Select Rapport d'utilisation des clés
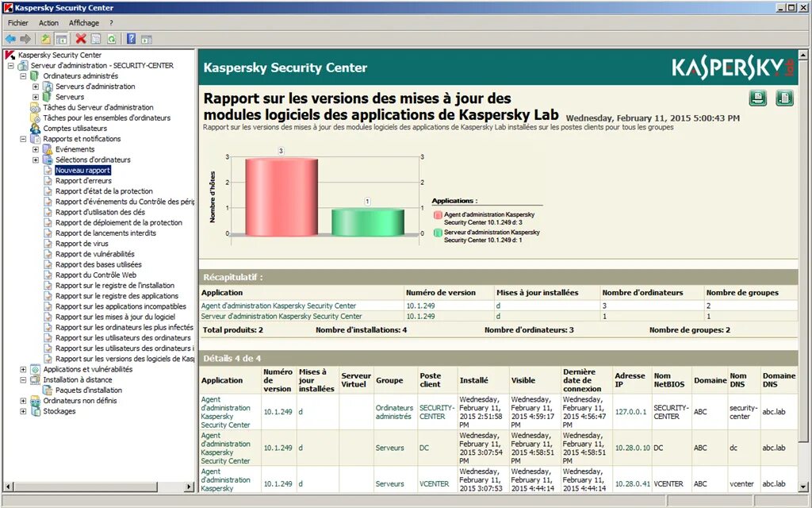The image size is (812, 508). click(x=100, y=212)
